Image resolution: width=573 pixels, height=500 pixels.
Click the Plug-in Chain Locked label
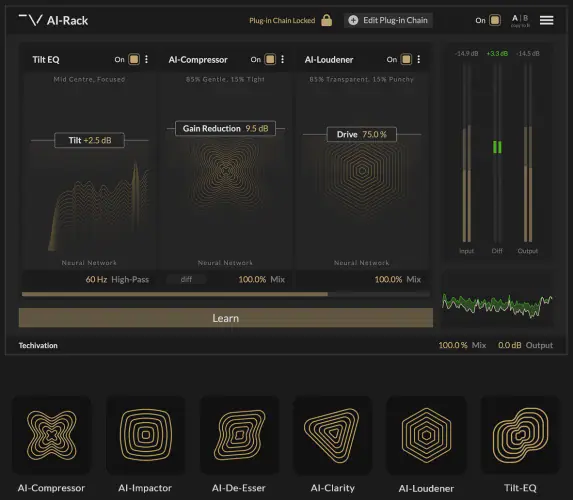(282, 20)
